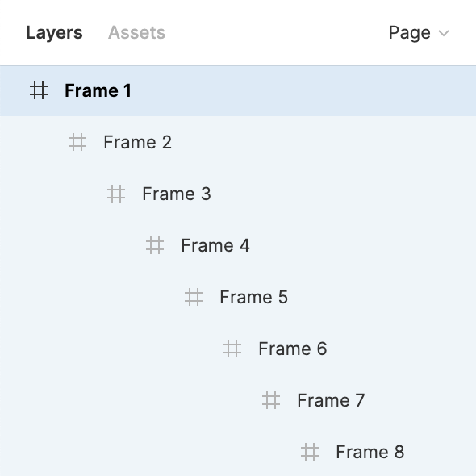
Task: Open the Page dropdown chevron
Action: [x=444, y=33]
